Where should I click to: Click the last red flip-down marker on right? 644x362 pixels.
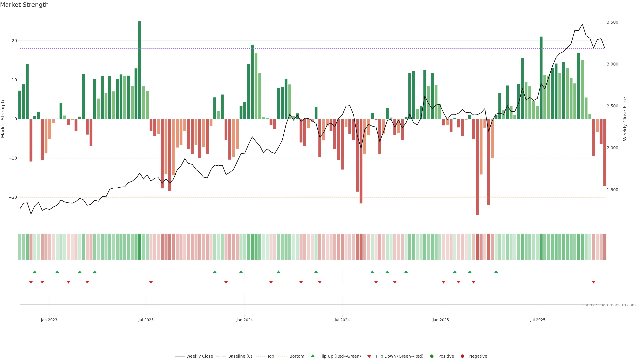coord(594,282)
